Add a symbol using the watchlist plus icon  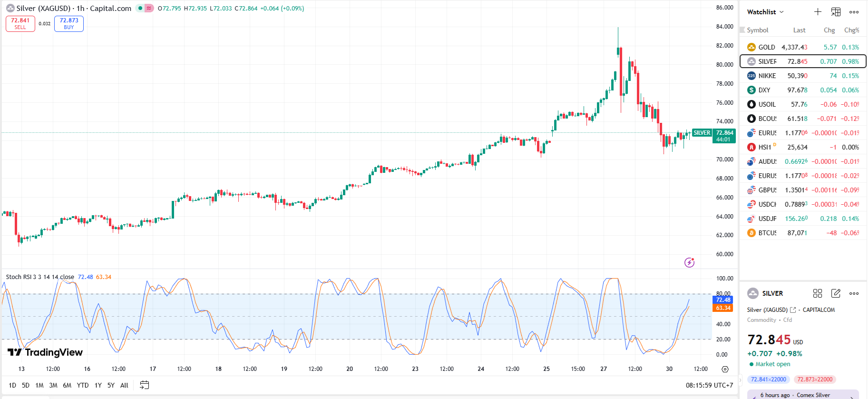coord(818,12)
